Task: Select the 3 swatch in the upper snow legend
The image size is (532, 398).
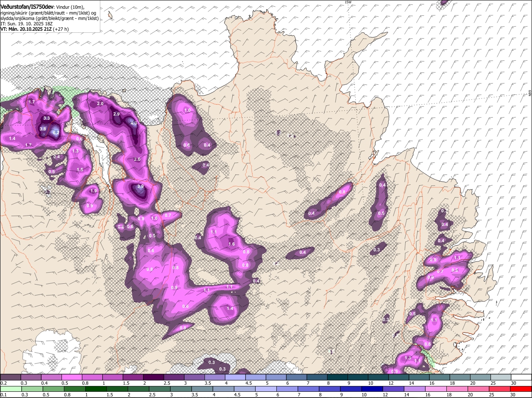Action: pyautogui.click(x=194, y=377)
